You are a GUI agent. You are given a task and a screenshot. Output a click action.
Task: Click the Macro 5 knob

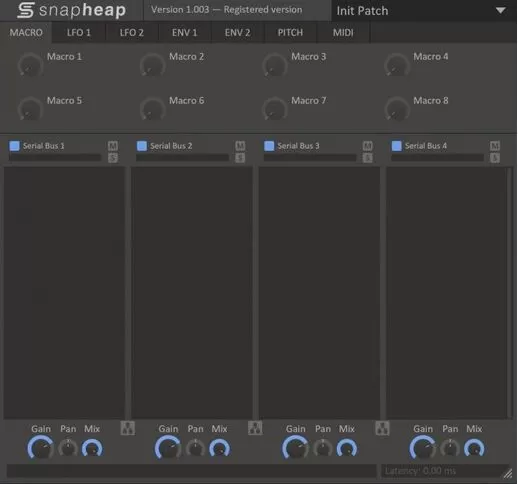(30, 109)
